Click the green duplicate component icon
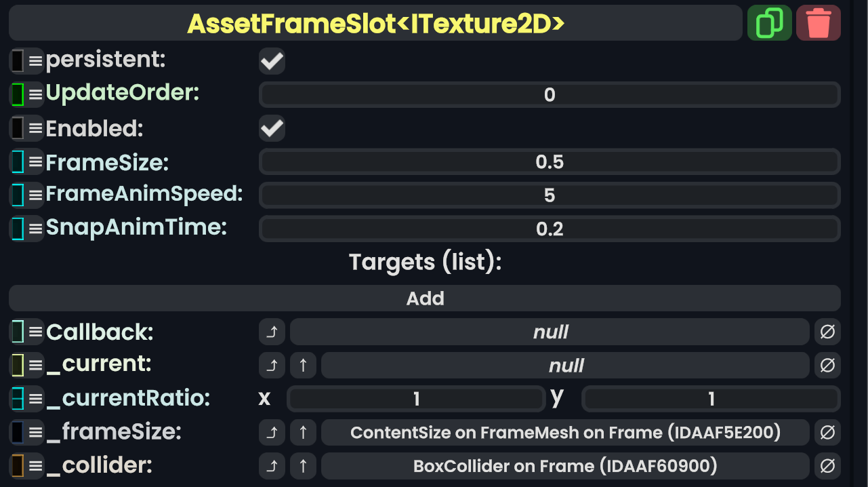The image size is (868, 487). point(769,23)
